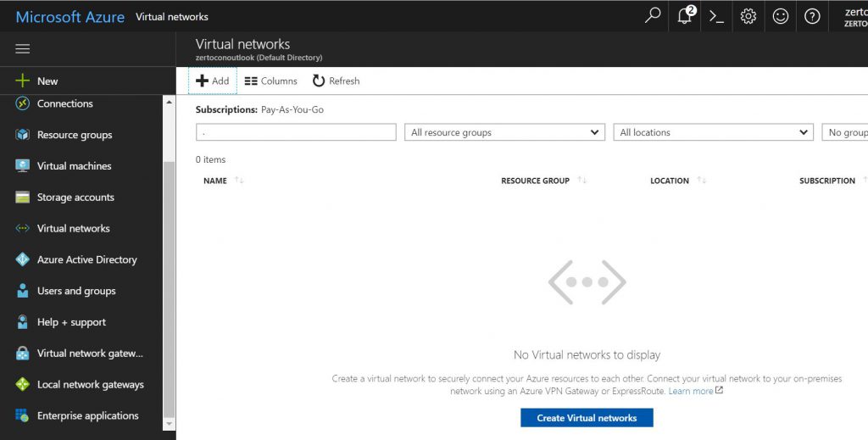
Task: Click the Virtual machines monitor icon
Action: pos(22,165)
